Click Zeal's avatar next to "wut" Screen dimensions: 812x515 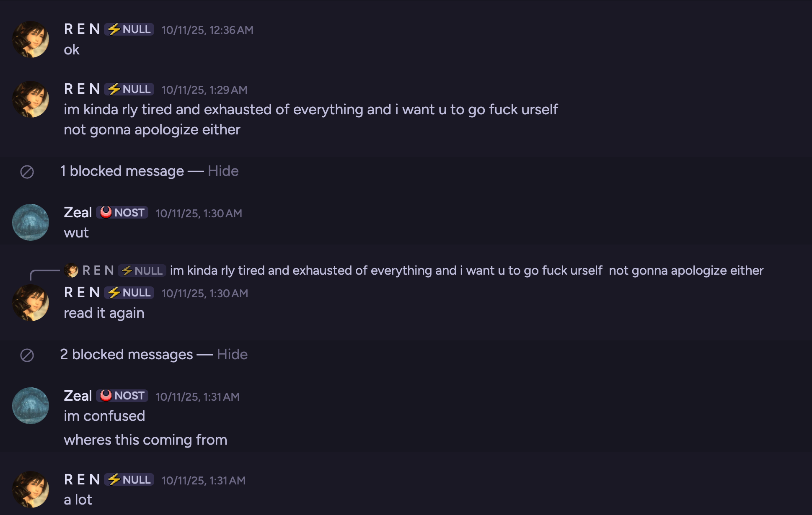(31, 222)
